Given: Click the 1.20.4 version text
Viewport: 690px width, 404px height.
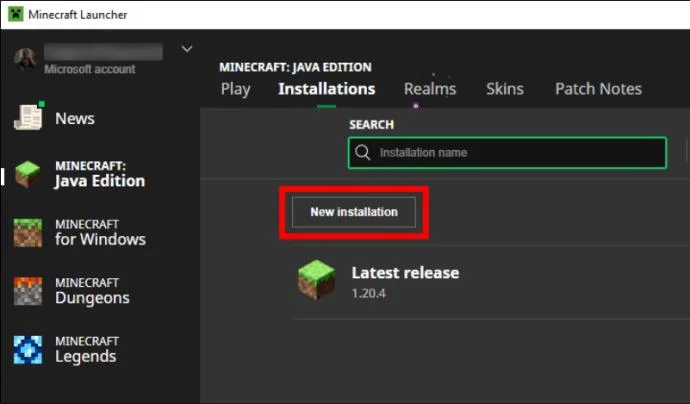Looking at the screenshot, I should (x=368, y=294).
